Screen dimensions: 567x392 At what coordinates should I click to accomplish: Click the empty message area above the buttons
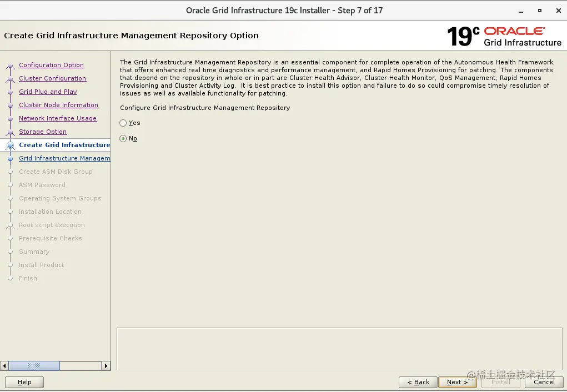[x=339, y=349]
